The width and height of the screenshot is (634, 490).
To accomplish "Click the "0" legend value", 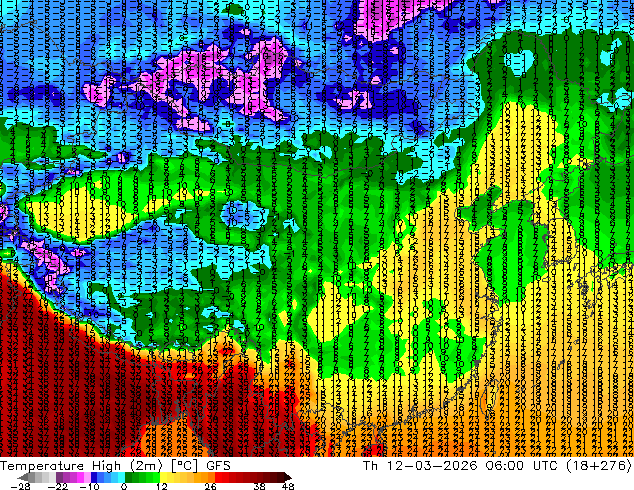I will point(124,486).
